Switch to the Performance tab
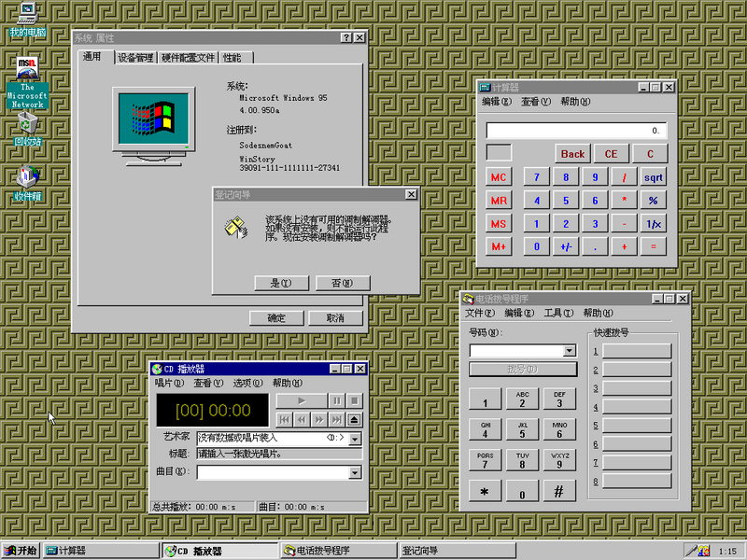 tap(235, 58)
